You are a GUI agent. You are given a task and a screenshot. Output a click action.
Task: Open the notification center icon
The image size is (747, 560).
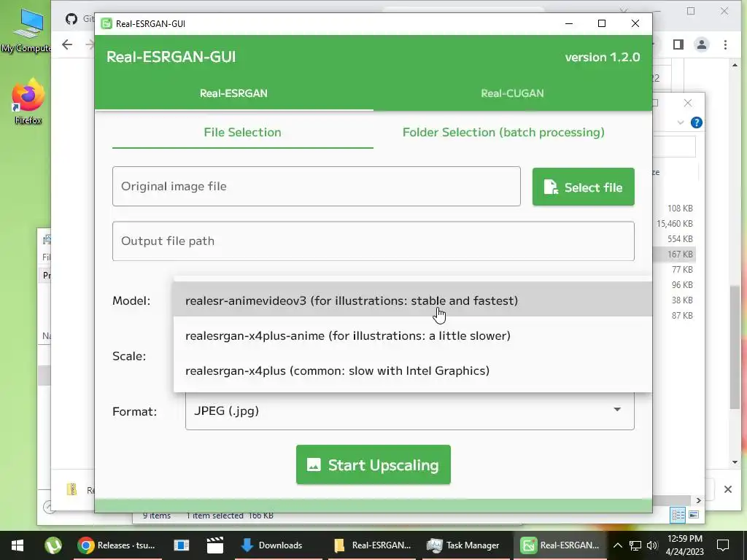pyautogui.click(x=723, y=545)
